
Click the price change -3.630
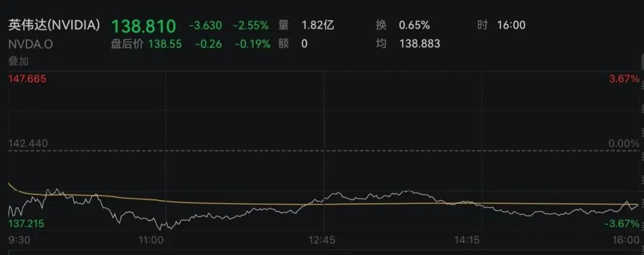(205, 26)
